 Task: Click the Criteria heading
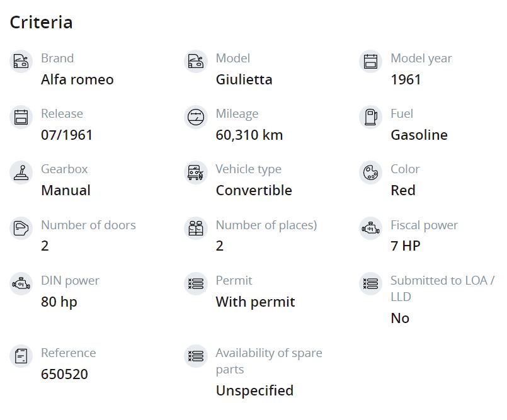click(x=41, y=22)
